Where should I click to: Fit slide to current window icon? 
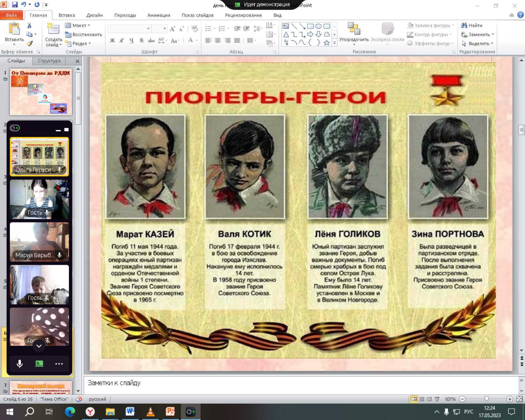[519, 399]
